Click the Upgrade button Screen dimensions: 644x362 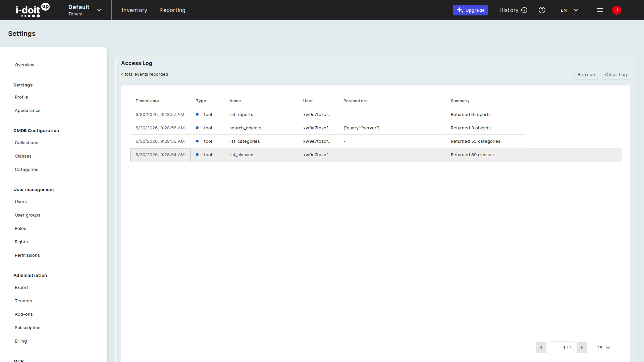click(470, 10)
